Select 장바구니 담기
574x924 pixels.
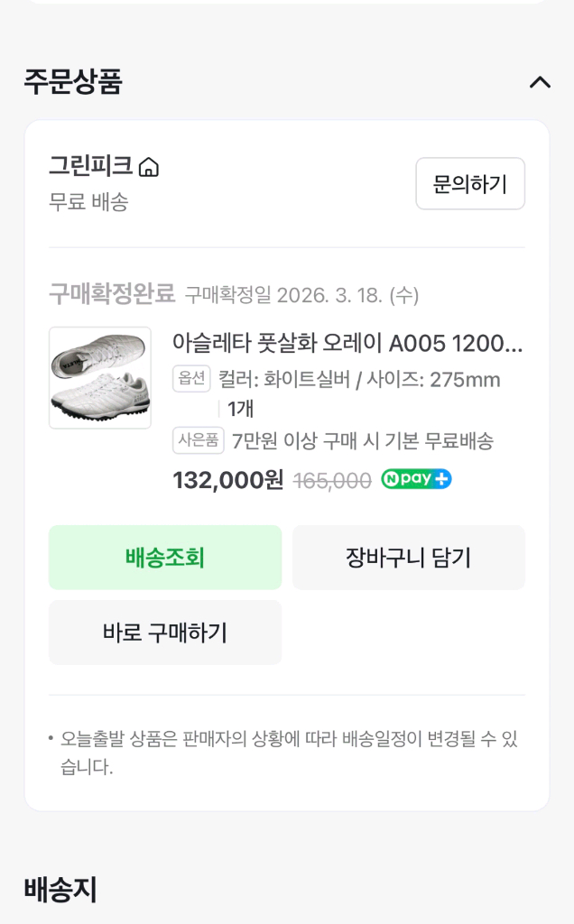pos(409,557)
